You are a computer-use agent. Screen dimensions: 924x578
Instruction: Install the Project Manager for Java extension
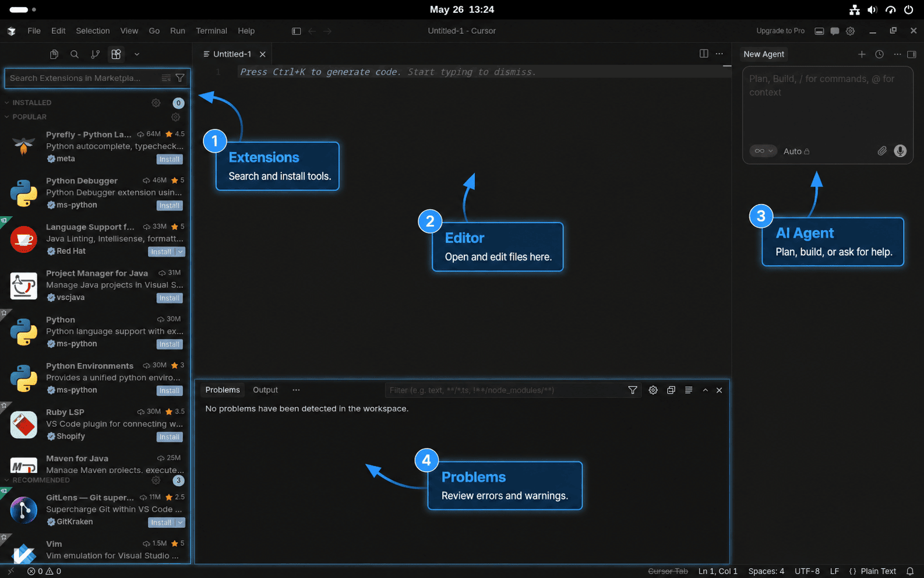pos(170,298)
